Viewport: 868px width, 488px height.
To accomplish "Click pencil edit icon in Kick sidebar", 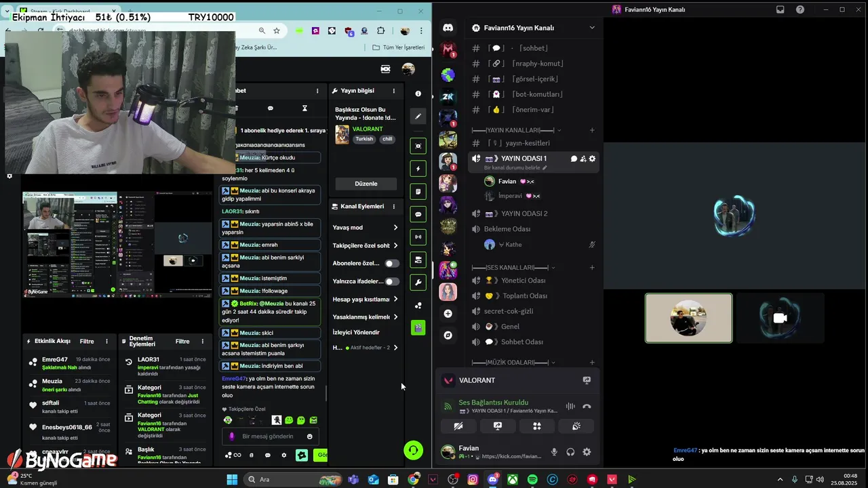I will [418, 117].
